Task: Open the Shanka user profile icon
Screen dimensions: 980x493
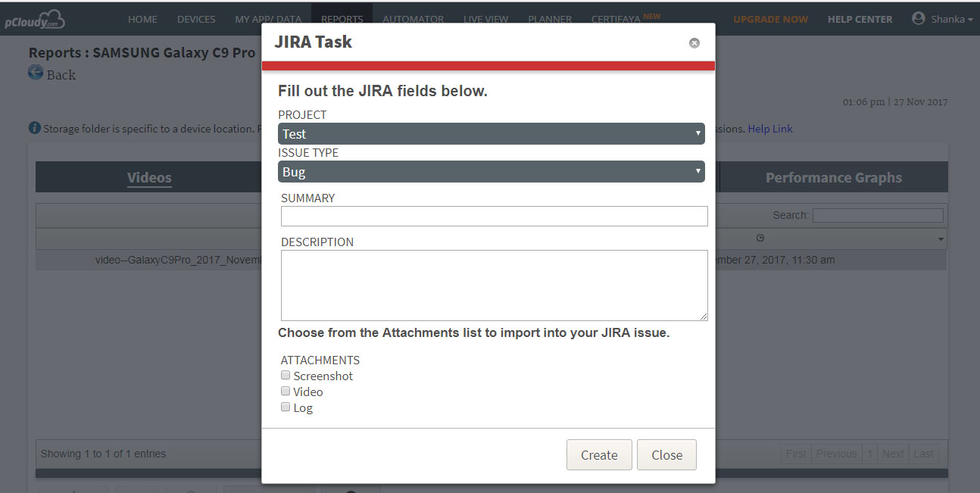Action: [x=919, y=18]
